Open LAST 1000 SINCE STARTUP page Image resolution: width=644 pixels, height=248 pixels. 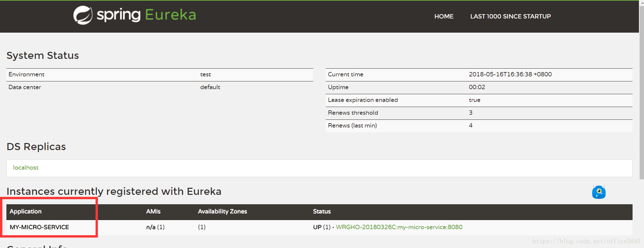pyautogui.click(x=510, y=16)
